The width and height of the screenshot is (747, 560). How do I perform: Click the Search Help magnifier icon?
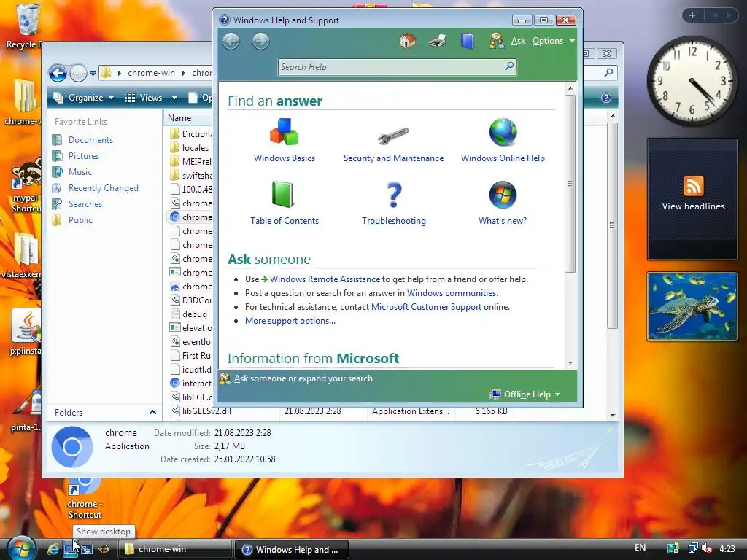point(508,66)
